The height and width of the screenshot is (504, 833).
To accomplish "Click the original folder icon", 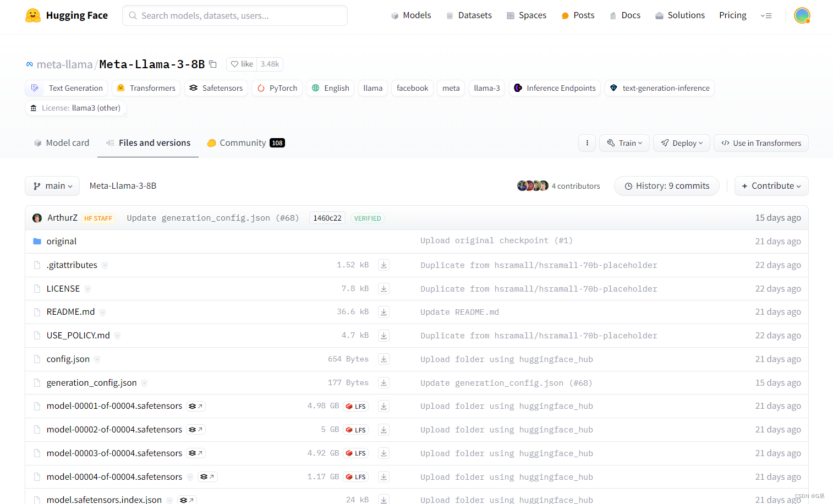I will click(37, 242).
